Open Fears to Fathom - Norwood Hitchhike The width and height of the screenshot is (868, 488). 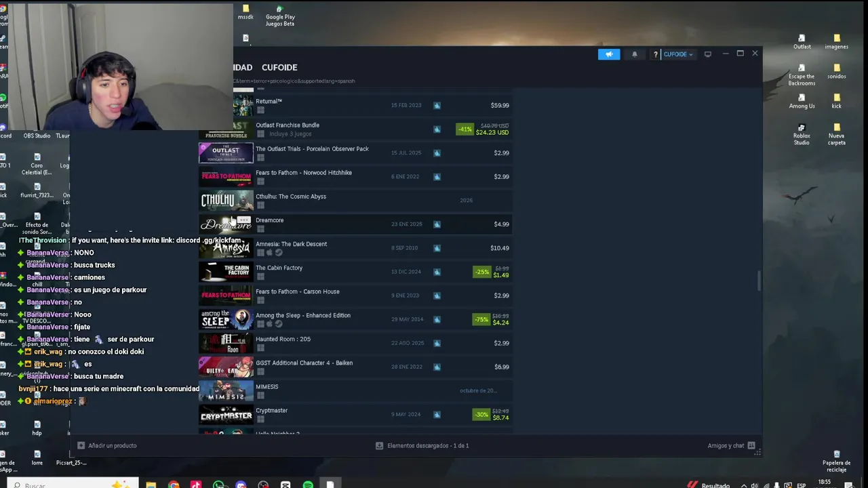355,176
